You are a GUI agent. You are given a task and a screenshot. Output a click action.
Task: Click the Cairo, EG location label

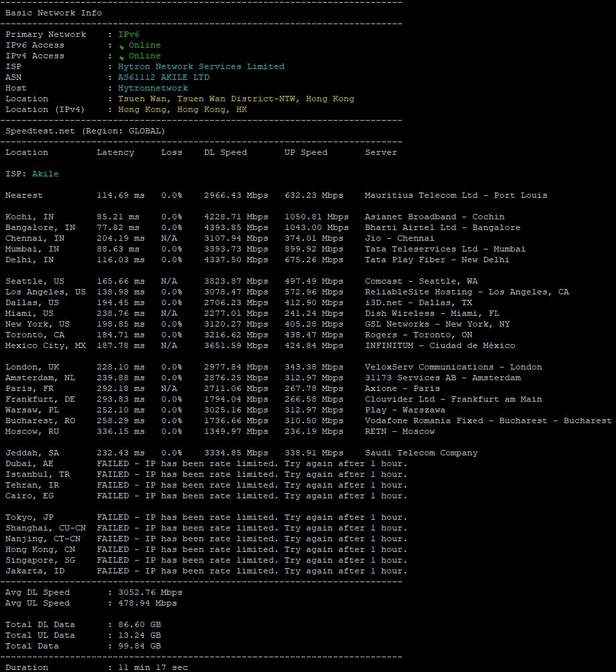coord(29,495)
